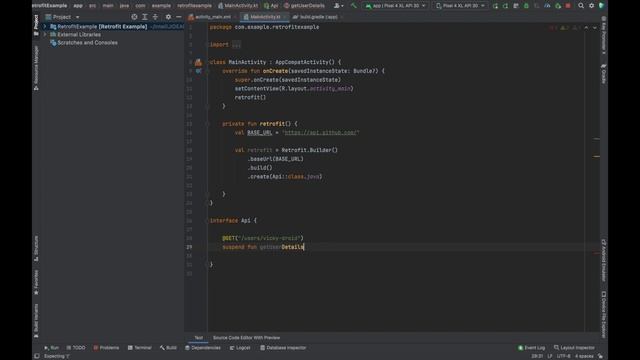The height and width of the screenshot is (360, 640).
Task: Open the Logcat tool window
Action: point(240,348)
